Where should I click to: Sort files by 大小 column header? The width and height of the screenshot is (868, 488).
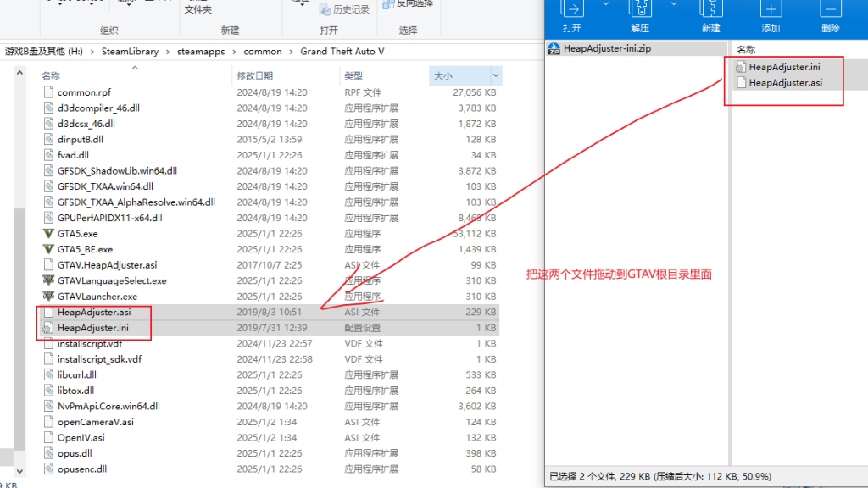(442, 75)
